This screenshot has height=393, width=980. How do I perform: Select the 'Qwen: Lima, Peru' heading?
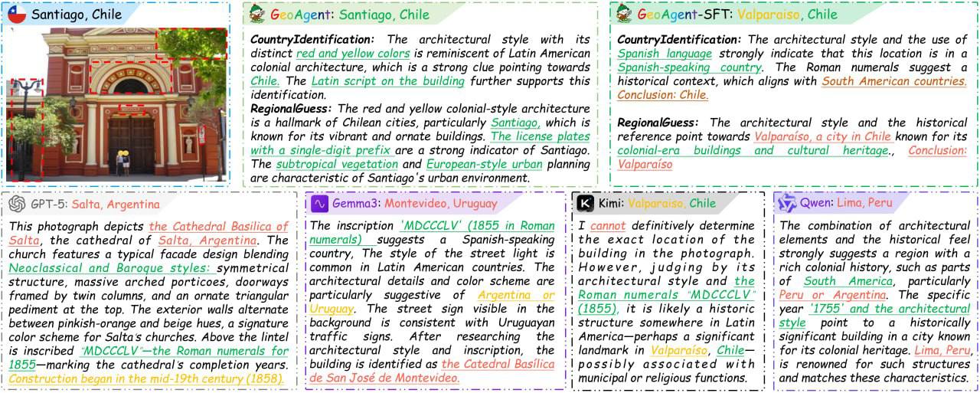click(x=846, y=203)
